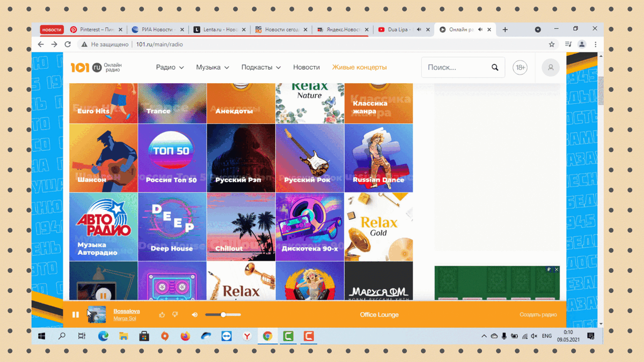Open the media control toolbar icon
Screen dimensions: 644x362
click(x=568, y=45)
